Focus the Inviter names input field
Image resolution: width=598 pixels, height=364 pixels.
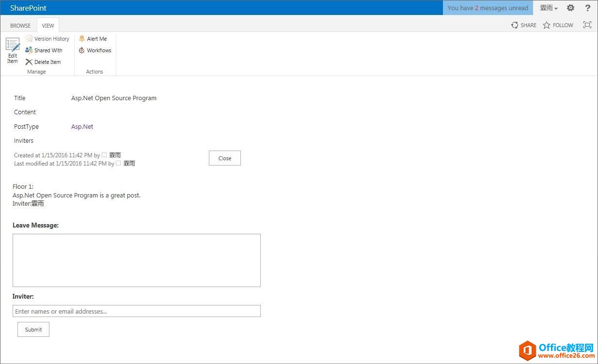tap(136, 311)
